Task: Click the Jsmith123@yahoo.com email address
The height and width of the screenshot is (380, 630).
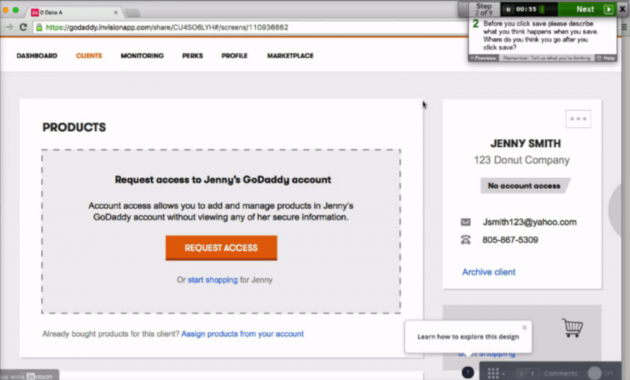Action: (530, 222)
